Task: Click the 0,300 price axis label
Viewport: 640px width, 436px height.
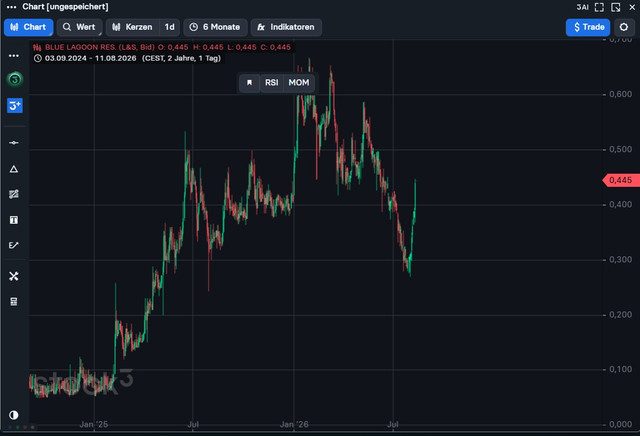Action: click(x=620, y=260)
